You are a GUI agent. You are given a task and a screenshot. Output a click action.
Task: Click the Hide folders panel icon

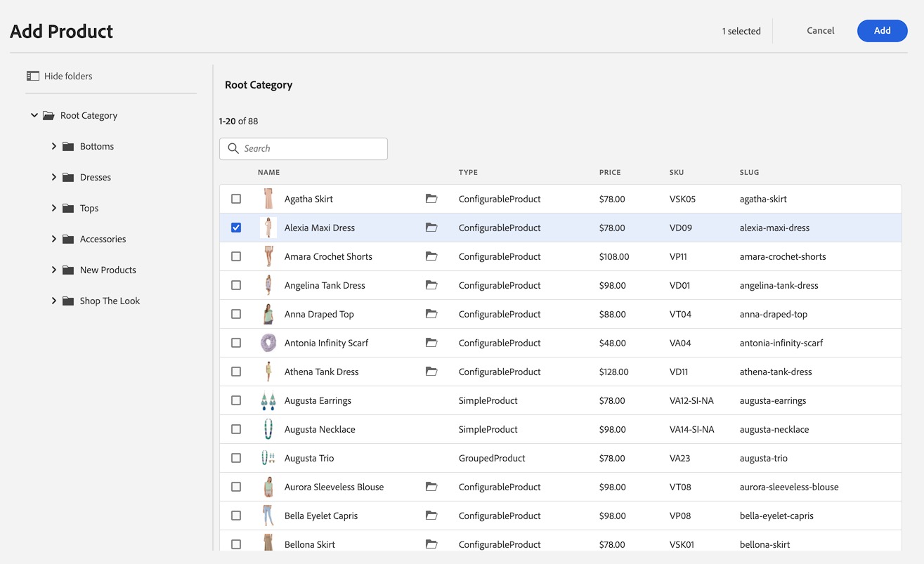[x=32, y=76]
